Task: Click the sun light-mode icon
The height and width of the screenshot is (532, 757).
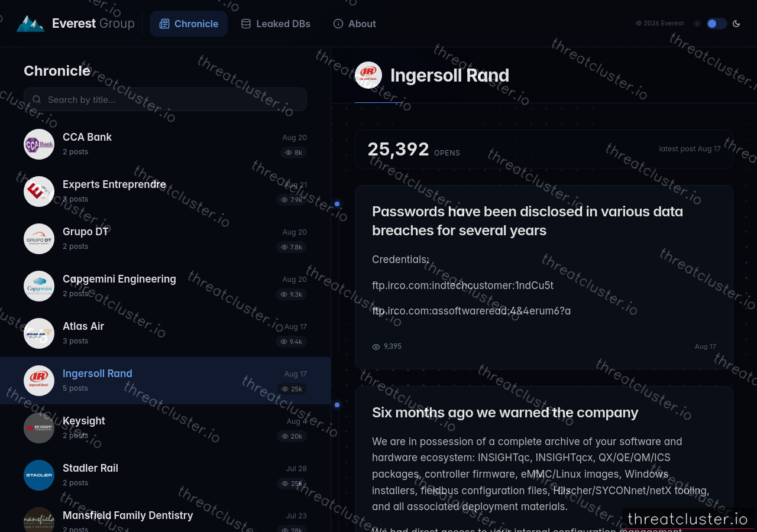Action: pos(697,24)
